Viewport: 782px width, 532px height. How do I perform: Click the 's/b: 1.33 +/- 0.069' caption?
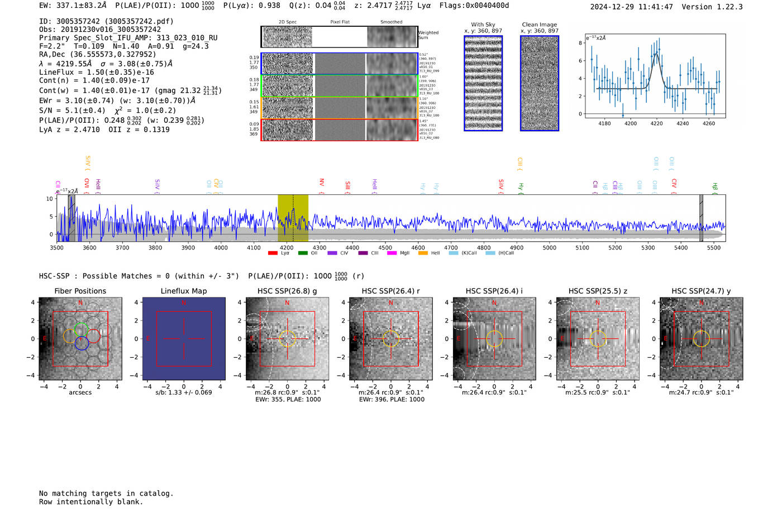click(184, 392)
